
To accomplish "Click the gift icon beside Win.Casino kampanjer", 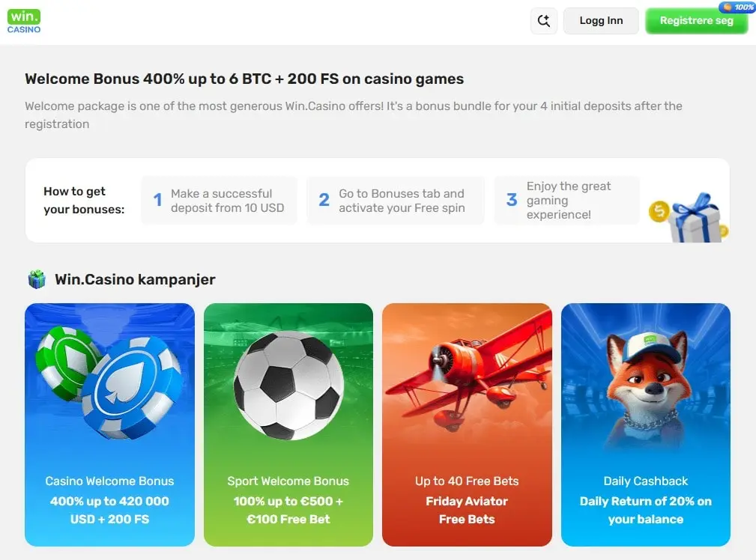I will coord(37,279).
